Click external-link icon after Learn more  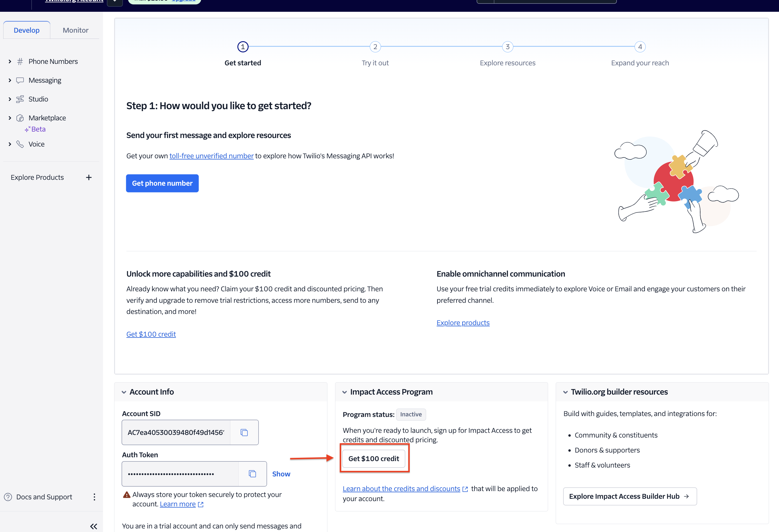pyautogui.click(x=201, y=505)
